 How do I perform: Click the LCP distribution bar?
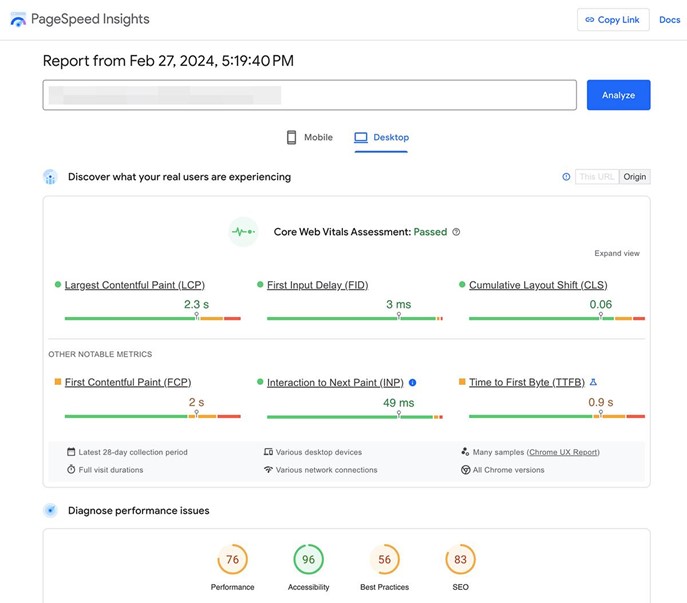tap(152, 318)
